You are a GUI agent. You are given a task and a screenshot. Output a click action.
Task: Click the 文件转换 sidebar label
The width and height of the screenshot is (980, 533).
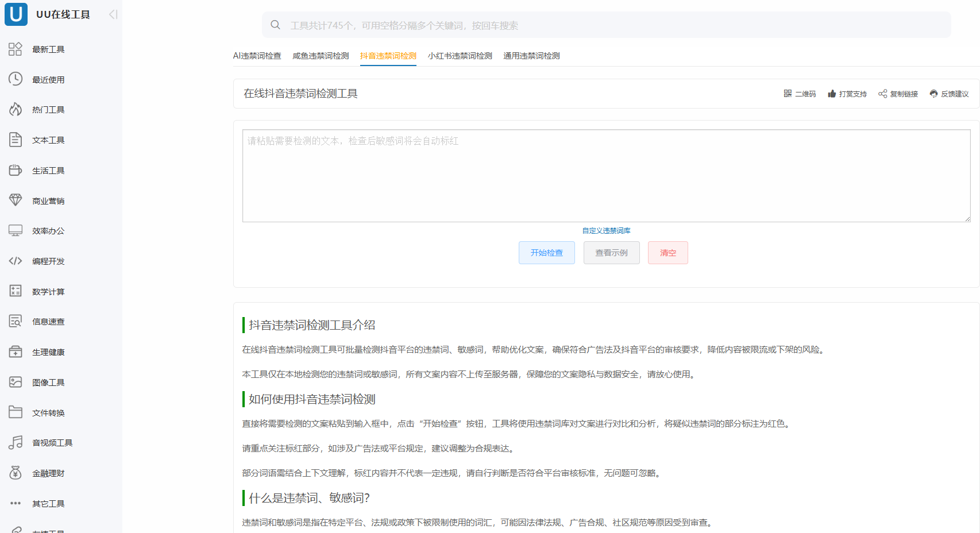tap(48, 413)
